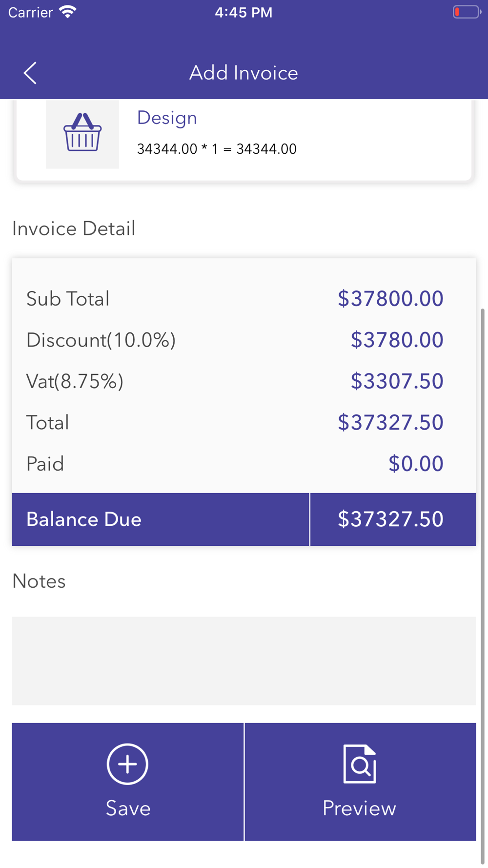Click the shopping basket item icon

(x=82, y=132)
